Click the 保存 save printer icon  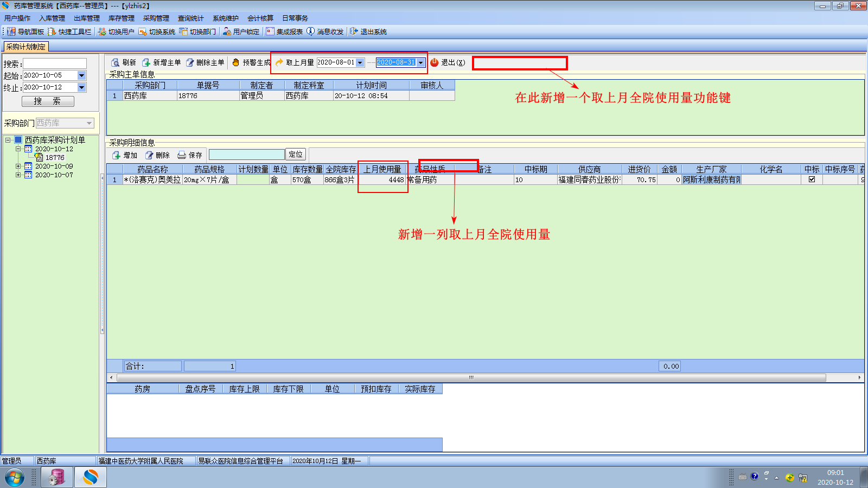pos(182,155)
